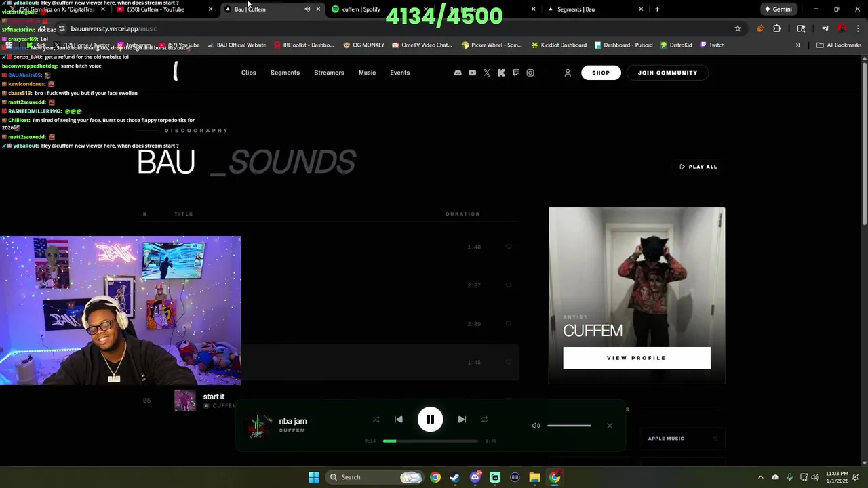Open the Discord social icon in site header

pyautogui.click(x=458, y=73)
